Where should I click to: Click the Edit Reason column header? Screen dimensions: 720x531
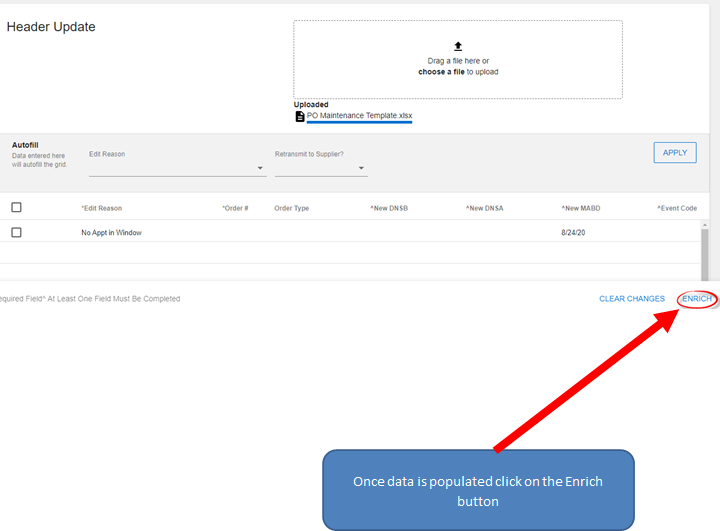point(101,208)
